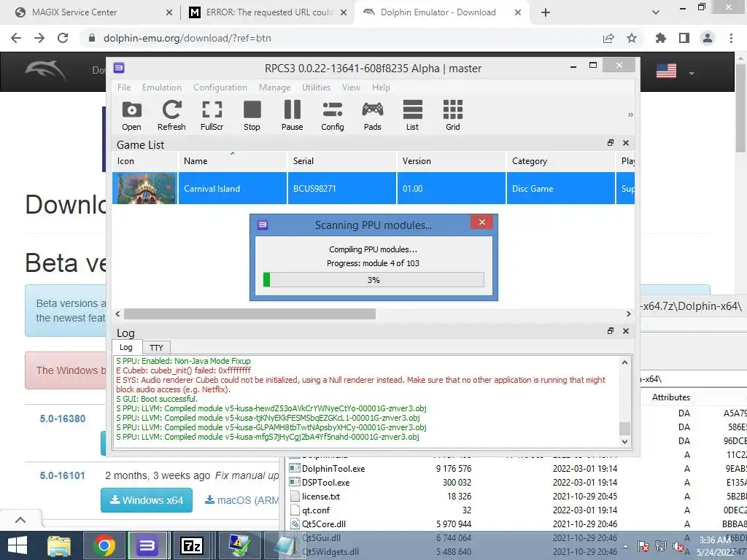Select Qt5Core.dll in the 7-Zip list

324,524
